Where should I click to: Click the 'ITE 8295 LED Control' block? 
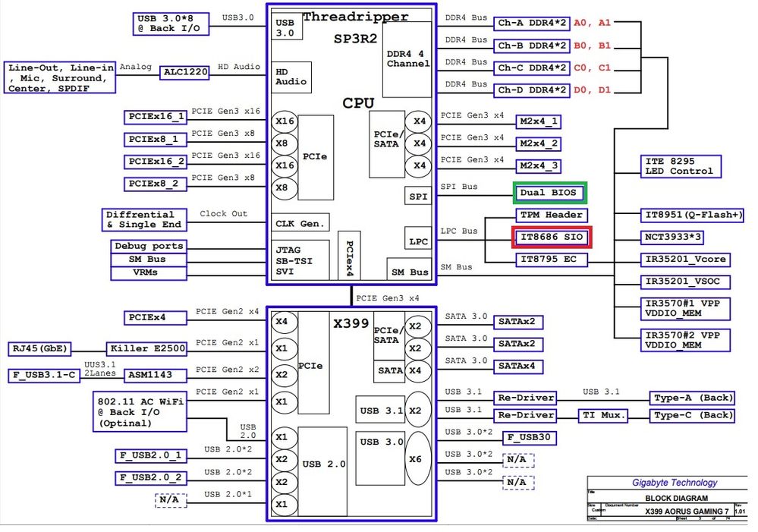[x=681, y=166]
